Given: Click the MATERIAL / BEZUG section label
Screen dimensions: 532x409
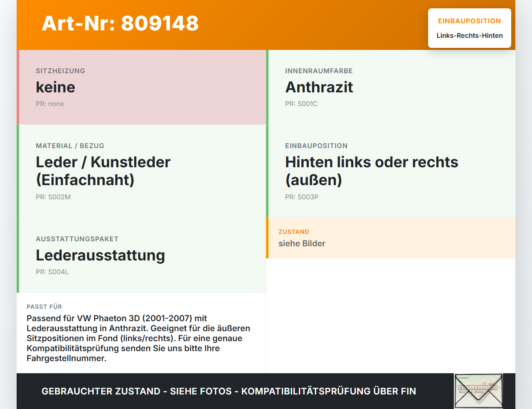Looking at the screenshot, I should [x=70, y=146].
